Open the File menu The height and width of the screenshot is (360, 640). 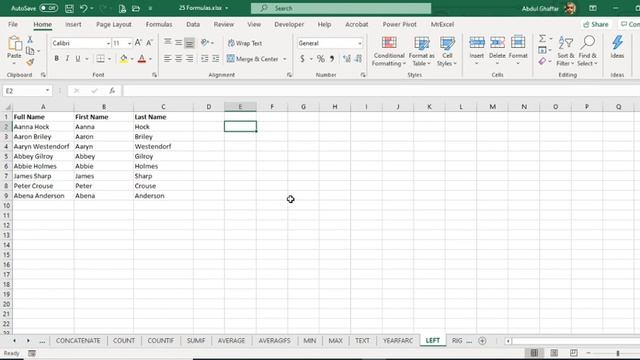13,24
